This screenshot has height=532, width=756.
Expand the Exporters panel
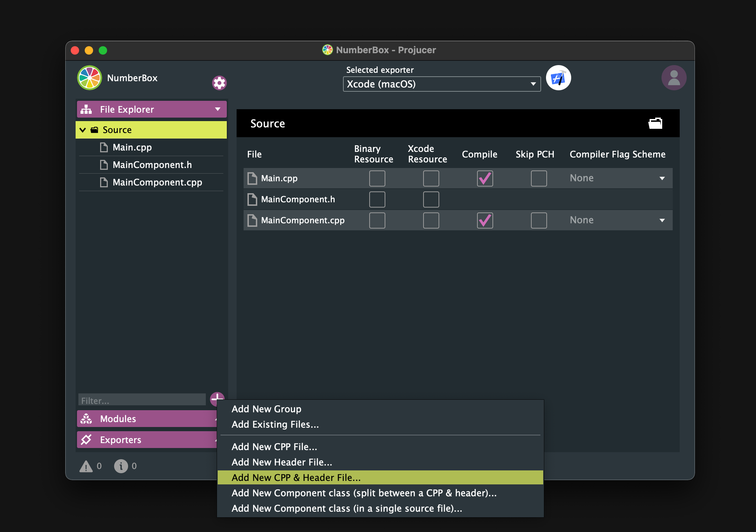(147, 440)
